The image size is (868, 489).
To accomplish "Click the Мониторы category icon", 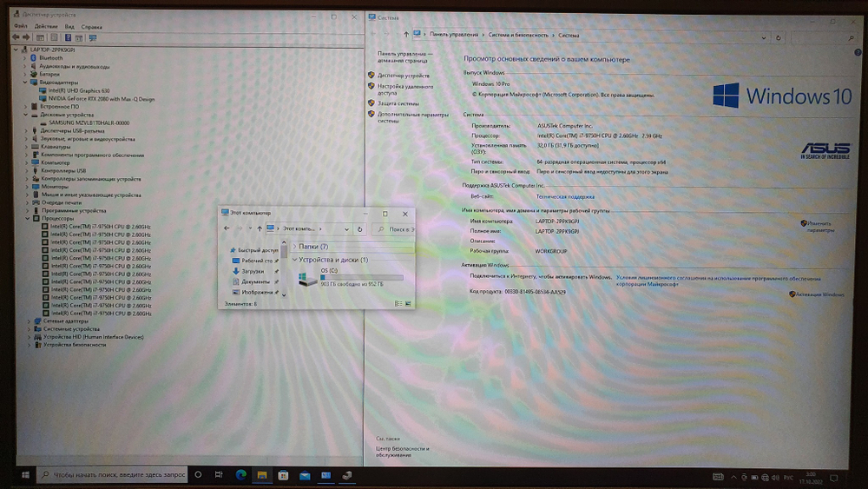I will [36, 187].
